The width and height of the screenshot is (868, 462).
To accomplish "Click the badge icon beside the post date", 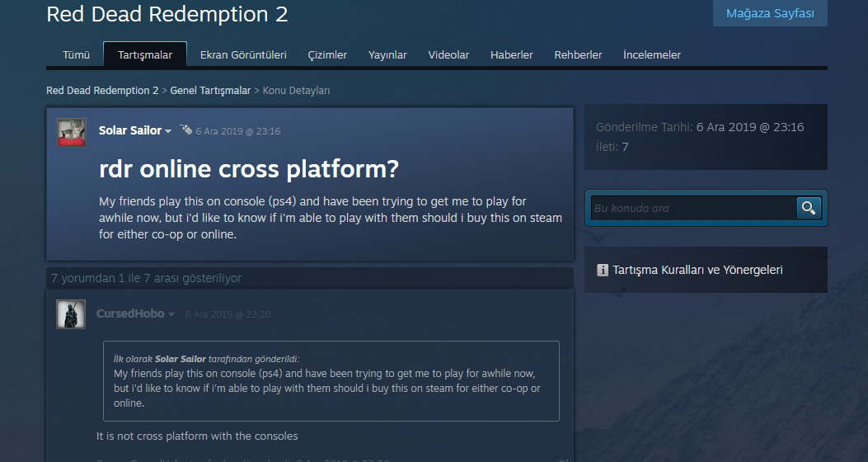I will point(186,130).
